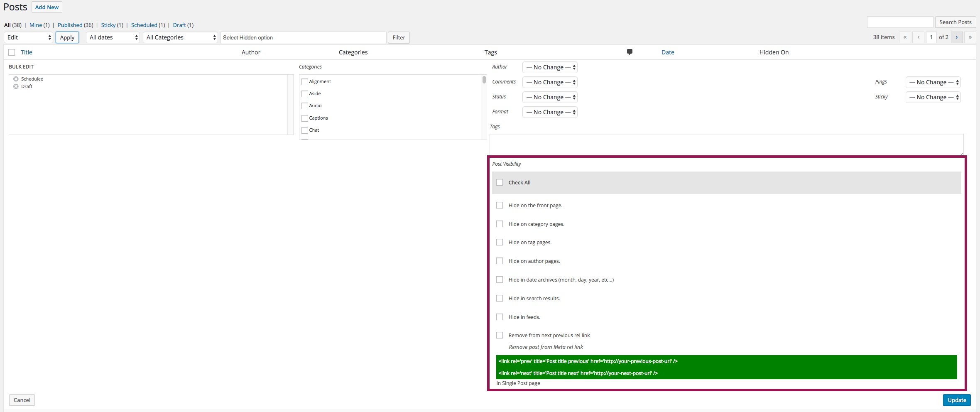Viewport: 980px width, 412px height.
Task: Enable Hide in feeds
Action: (500, 317)
